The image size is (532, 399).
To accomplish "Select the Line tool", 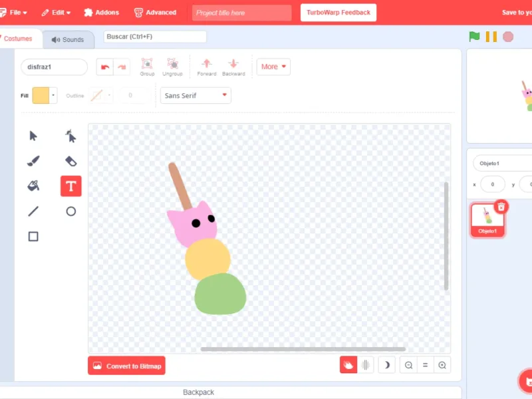I will point(33,211).
